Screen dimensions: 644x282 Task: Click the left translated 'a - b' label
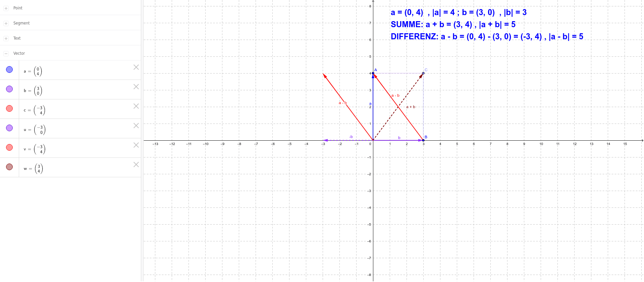click(342, 103)
